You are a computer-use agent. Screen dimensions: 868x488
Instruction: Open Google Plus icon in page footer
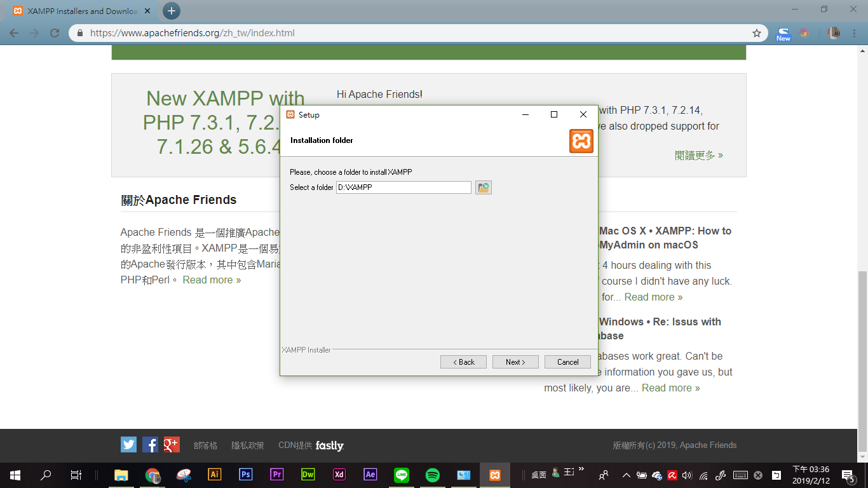[x=172, y=445]
